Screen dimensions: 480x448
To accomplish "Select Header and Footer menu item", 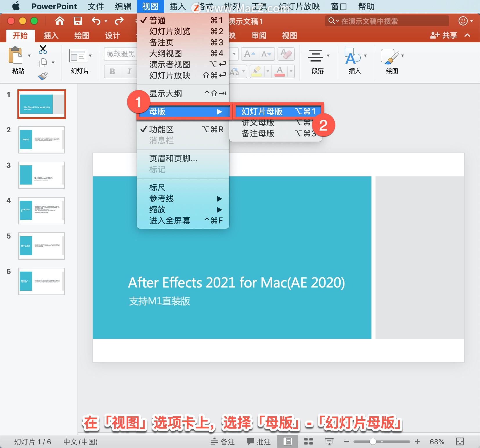I will click(183, 158).
